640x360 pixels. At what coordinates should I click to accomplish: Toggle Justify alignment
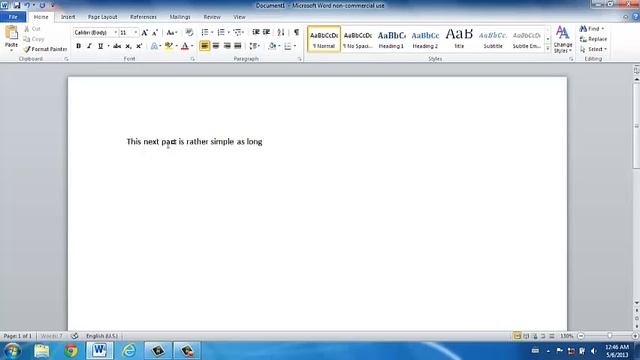238,46
